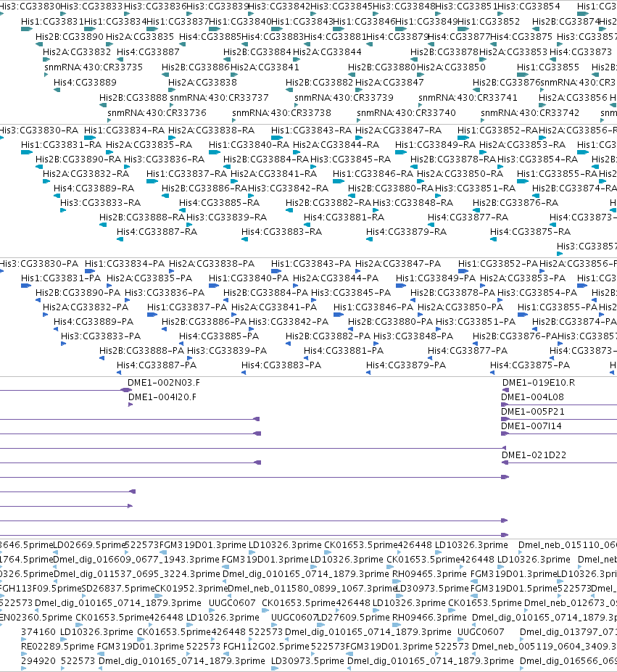Click the Dmel_neb_011580_0899_1067.3prime EST label
Screen dimensions: 617x672
[312, 589]
